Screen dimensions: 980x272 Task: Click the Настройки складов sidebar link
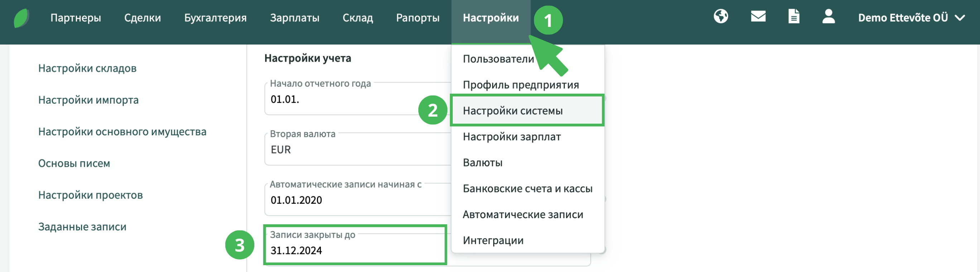coord(87,68)
